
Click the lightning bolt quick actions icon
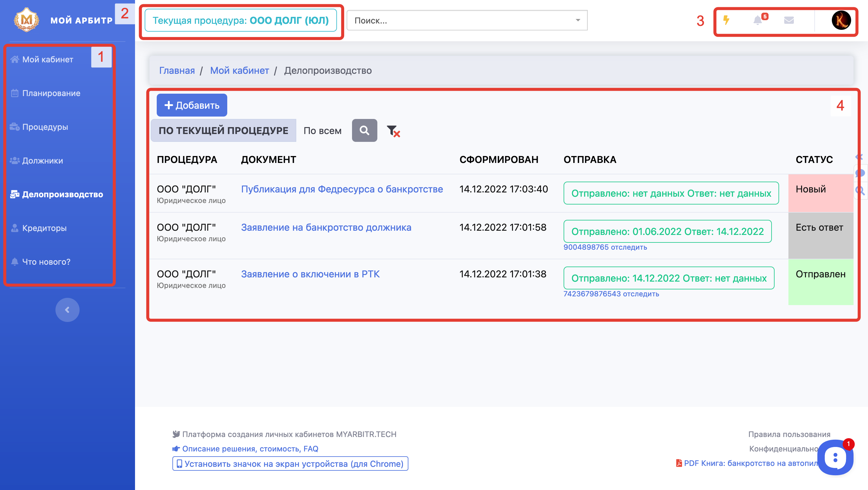point(726,20)
